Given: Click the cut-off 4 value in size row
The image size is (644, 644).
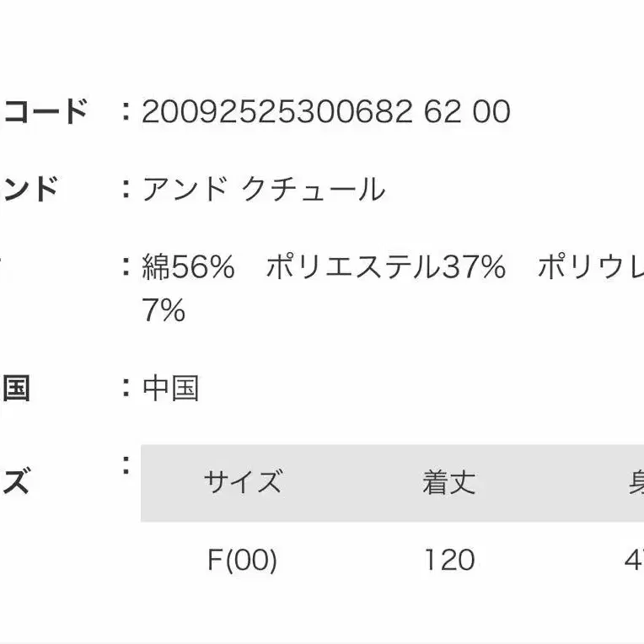Looking at the screenshot, I should [634, 560].
